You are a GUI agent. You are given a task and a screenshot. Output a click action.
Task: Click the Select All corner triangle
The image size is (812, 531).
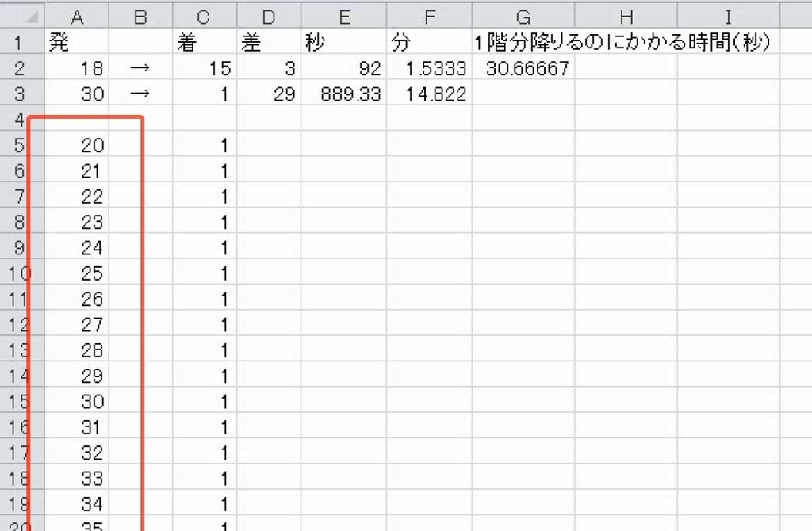[22, 17]
